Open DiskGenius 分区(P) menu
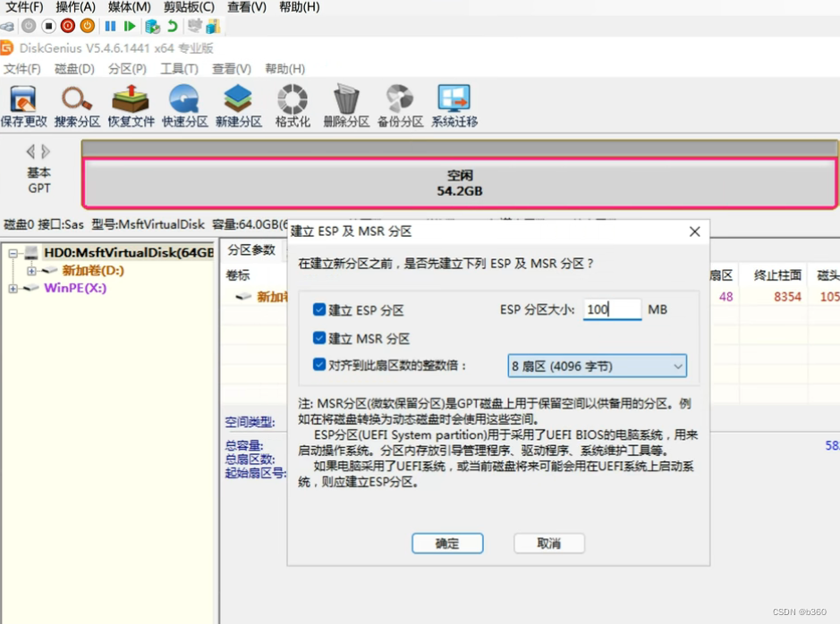Image resolution: width=840 pixels, height=624 pixels. (127, 69)
